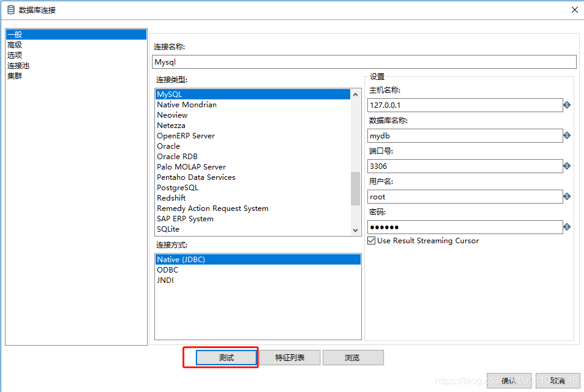Open the 高级 settings category
The image size is (584, 392).
[76, 45]
